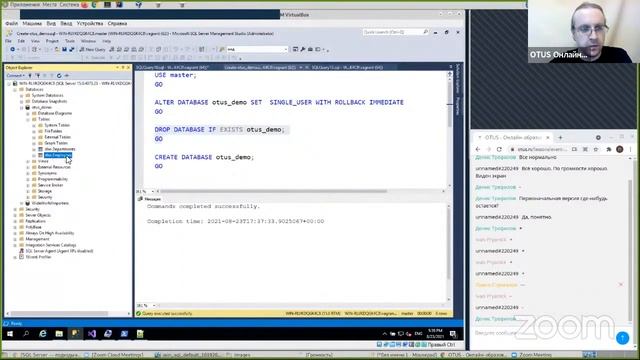Click the navigate back circle icon in toolbar
The height and width of the screenshot is (360, 640).
coord(13,49)
